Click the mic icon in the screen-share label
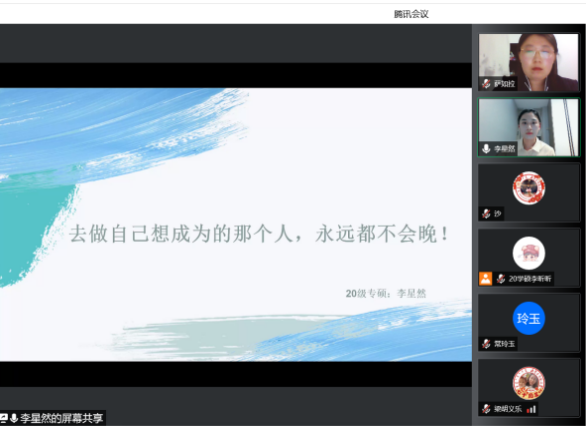The width and height of the screenshot is (586, 427). (x=14, y=418)
